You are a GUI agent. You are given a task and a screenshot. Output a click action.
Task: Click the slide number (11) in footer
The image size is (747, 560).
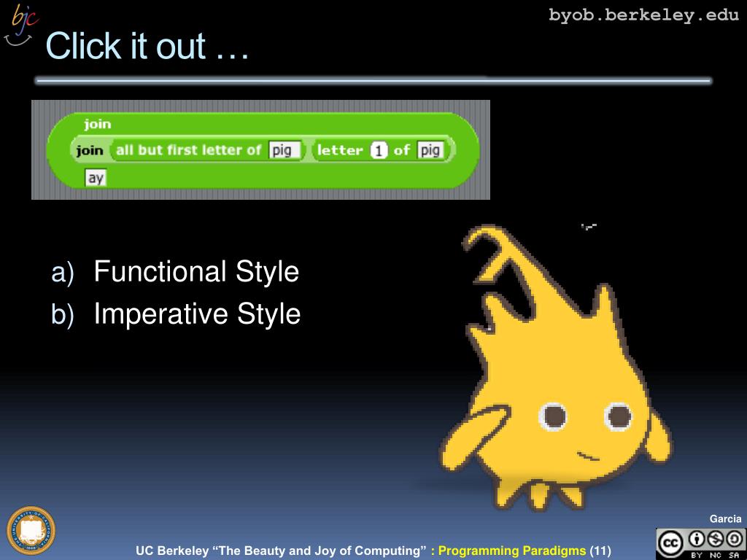(x=600, y=551)
